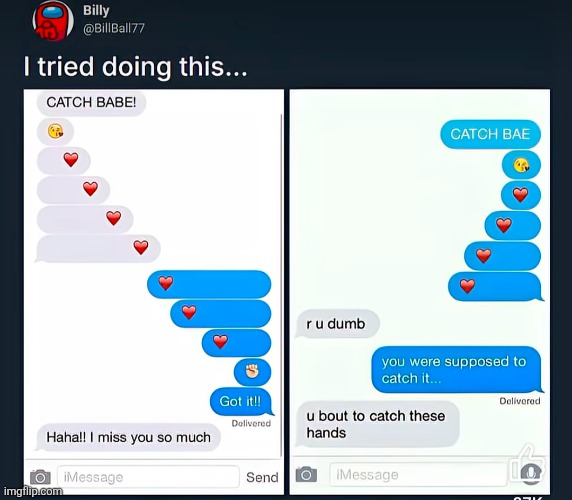Screen dimensions: 572x500
Task: Hit the Send button in left chat
Action: (262, 477)
